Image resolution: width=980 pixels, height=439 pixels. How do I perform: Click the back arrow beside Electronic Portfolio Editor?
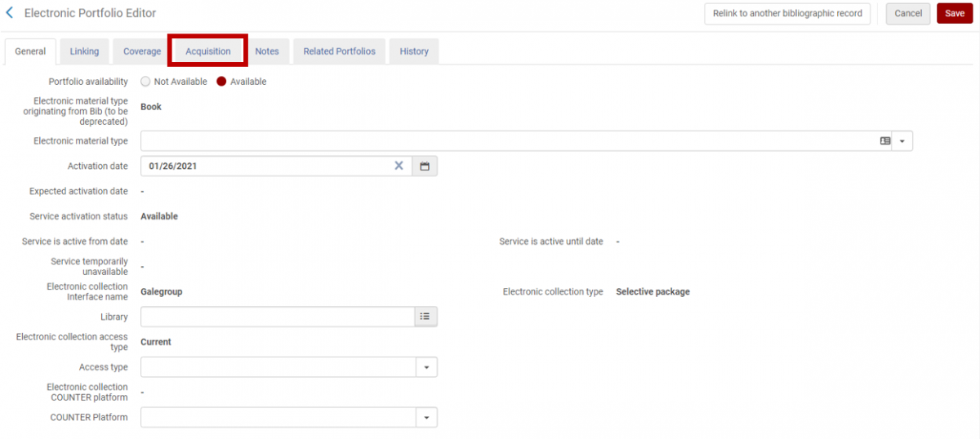10,13
